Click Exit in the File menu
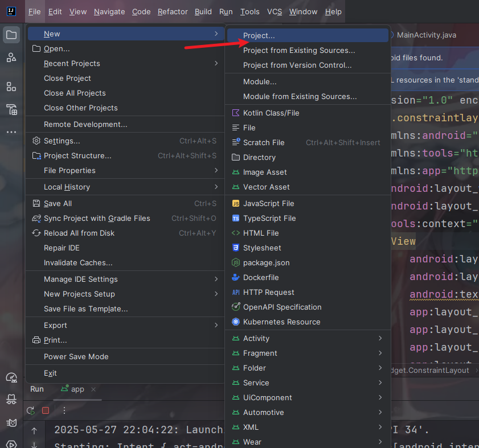 click(x=125, y=373)
